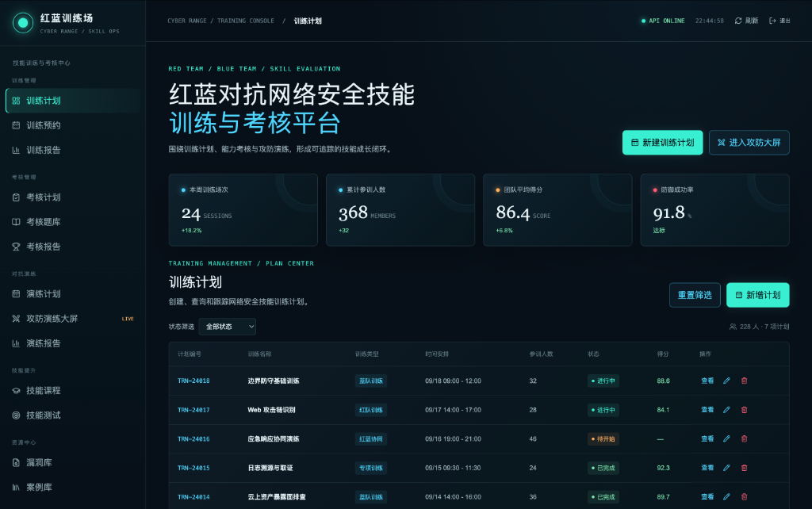Click TRAINING CONSOLE breadcrumb
Viewport: 812px width, 509px height.
pos(246,21)
